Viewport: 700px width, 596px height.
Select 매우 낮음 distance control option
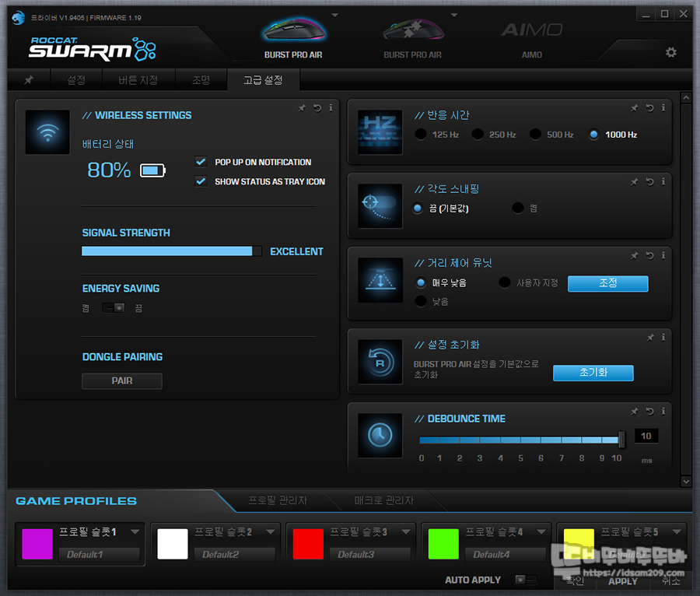click(421, 282)
